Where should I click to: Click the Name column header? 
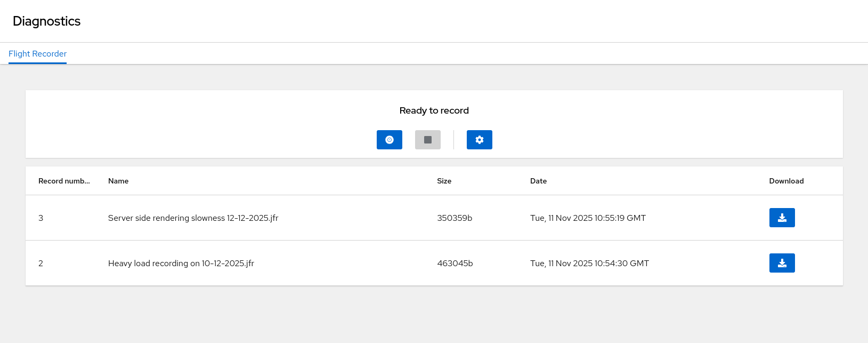pyautogui.click(x=118, y=181)
